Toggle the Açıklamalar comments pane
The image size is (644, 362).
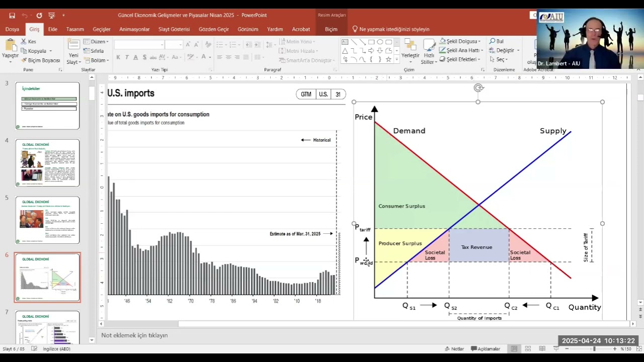tap(486, 349)
